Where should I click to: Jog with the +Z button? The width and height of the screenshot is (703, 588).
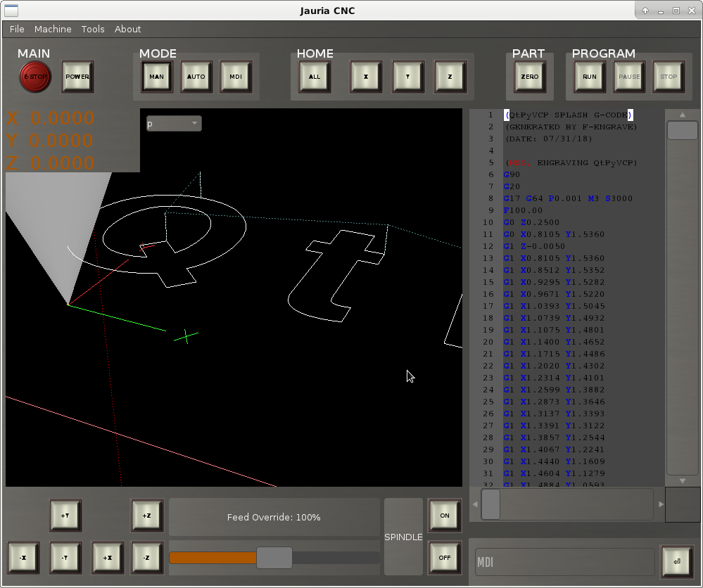146,516
